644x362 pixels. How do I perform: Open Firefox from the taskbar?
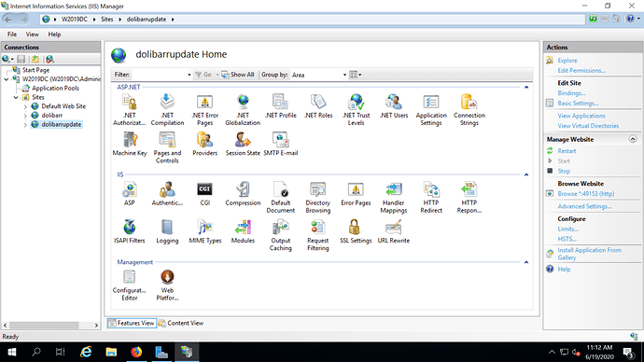click(136, 352)
